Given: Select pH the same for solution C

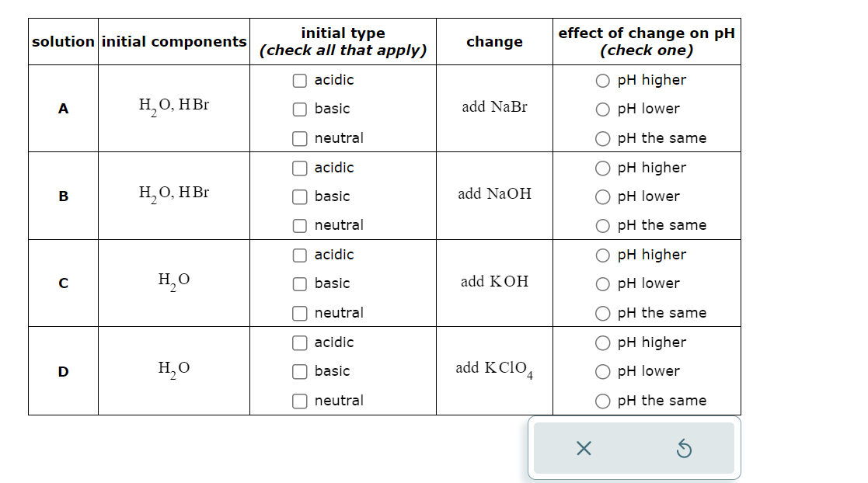Looking at the screenshot, I should 603,313.
